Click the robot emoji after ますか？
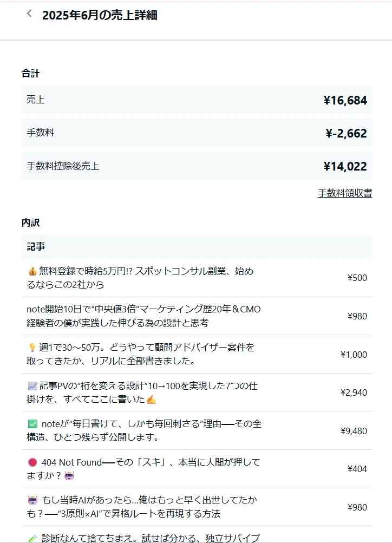Screen dimensions: 392x543 (69, 476)
